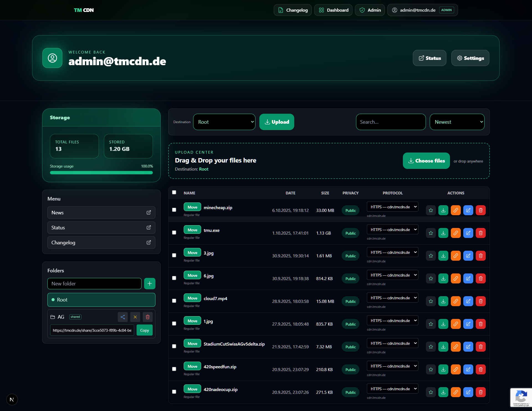Copy link for 3.jpg with orange icon
532x411 pixels.
coord(456,256)
